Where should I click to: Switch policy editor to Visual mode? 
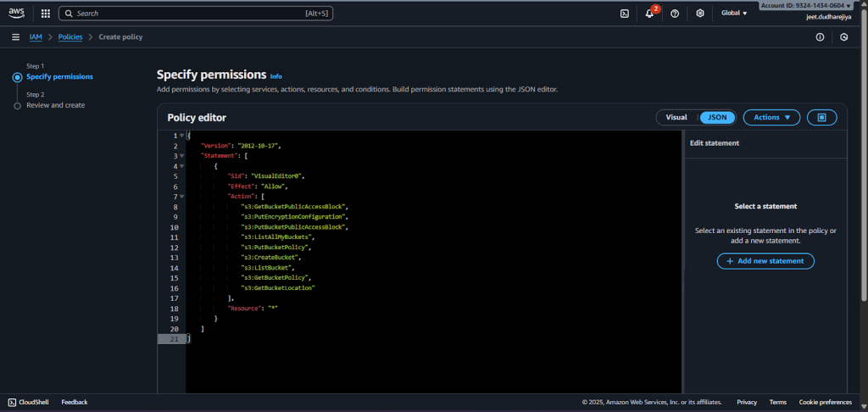676,117
